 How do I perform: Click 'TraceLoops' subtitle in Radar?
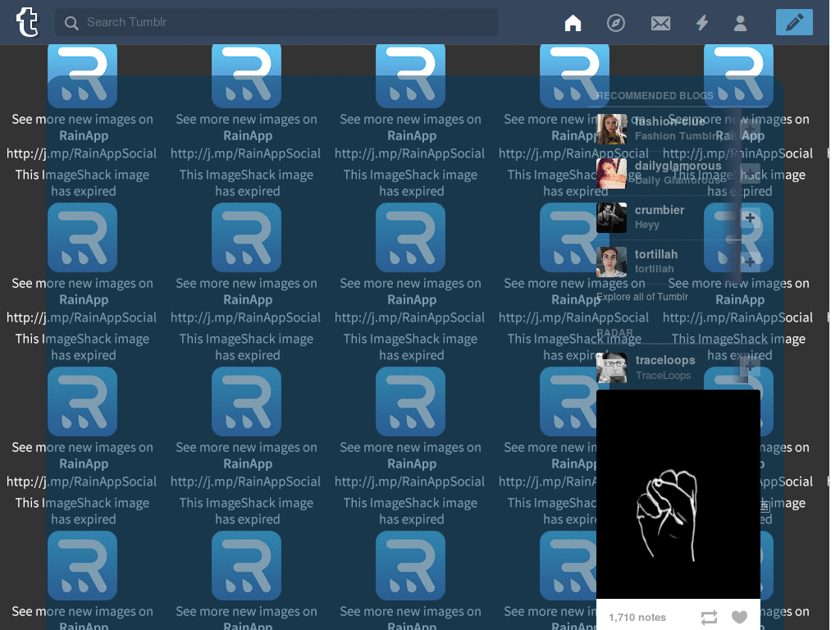coord(663,376)
